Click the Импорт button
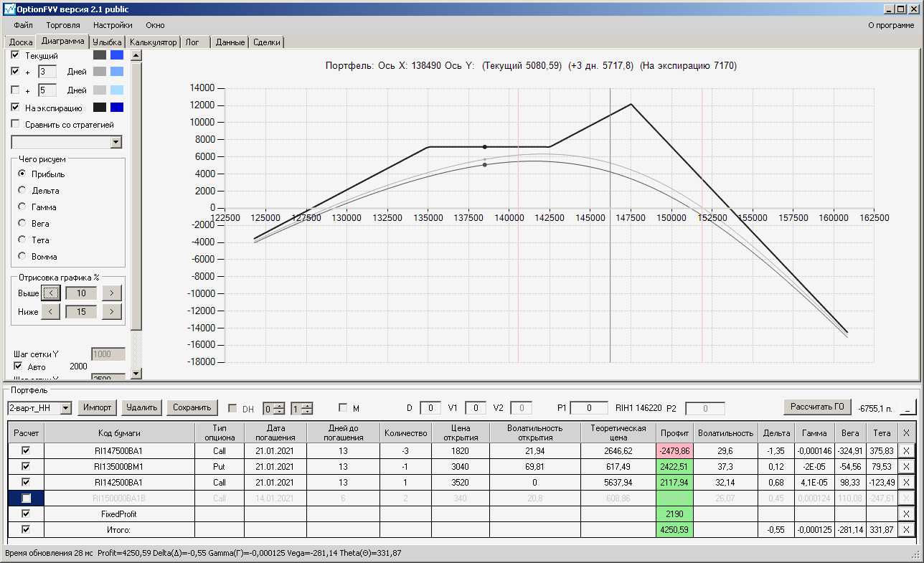Screen dimensions: 924x563 [97, 407]
